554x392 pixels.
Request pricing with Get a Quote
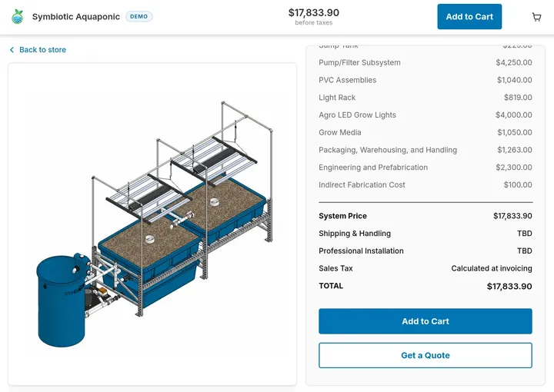click(x=425, y=355)
